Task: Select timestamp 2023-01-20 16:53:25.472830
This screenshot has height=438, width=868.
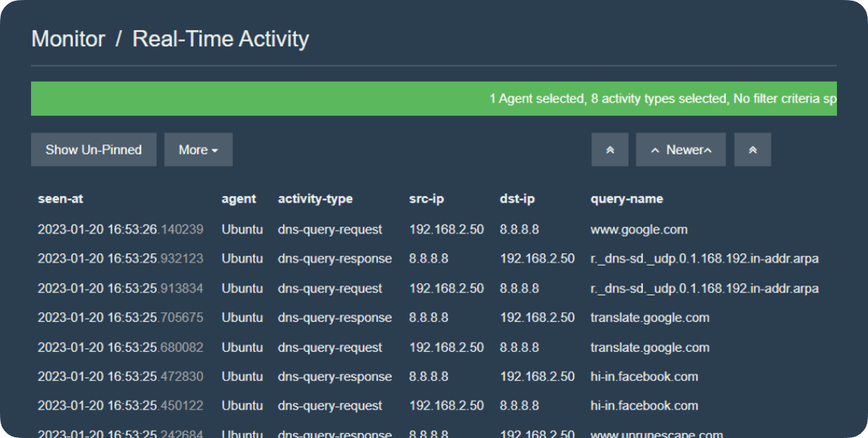Action: point(121,377)
